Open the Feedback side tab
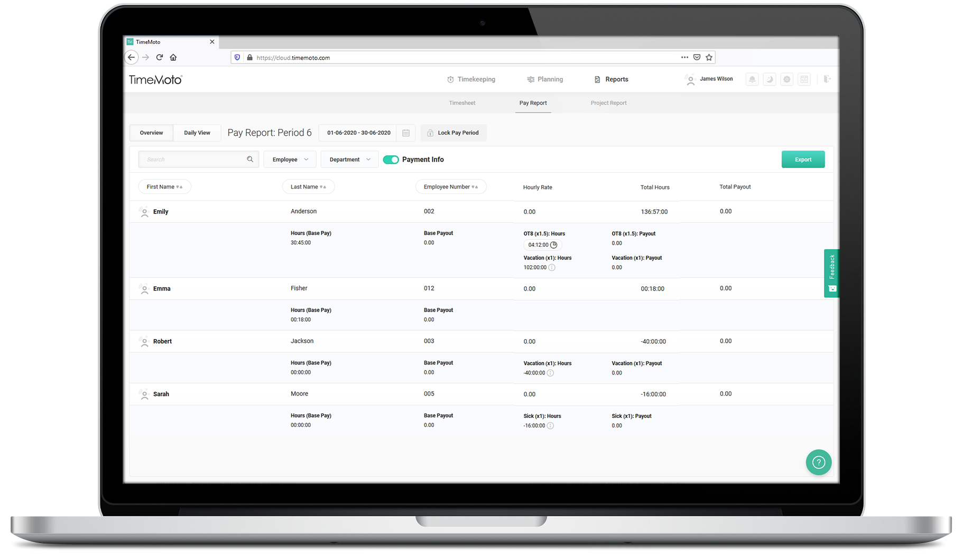The height and width of the screenshot is (560, 962). pos(831,273)
